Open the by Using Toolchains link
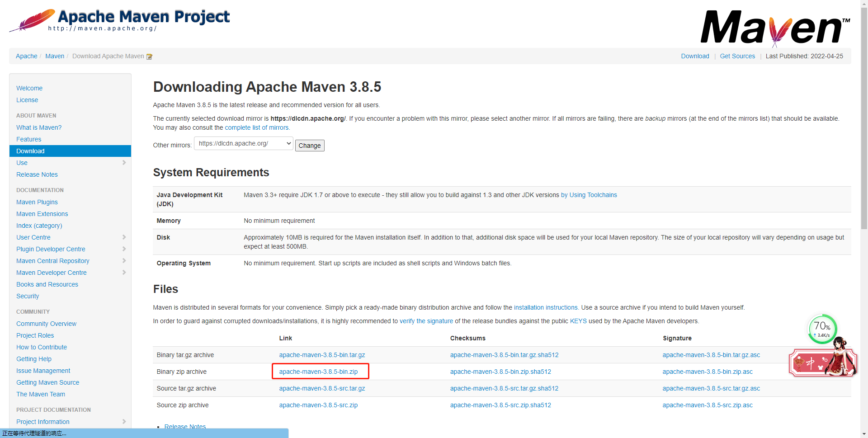The width and height of the screenshot is (868, 438). 589,195
